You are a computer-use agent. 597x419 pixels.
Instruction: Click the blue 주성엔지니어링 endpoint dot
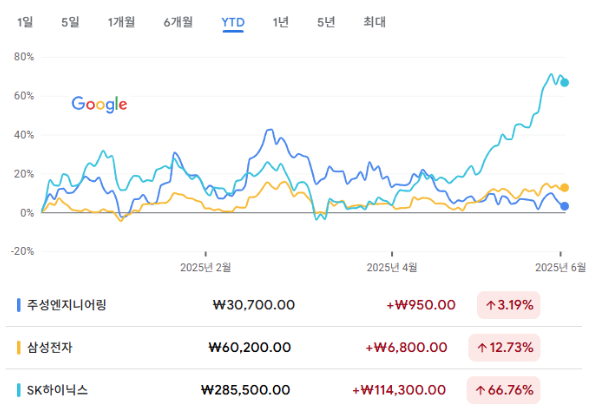(x=565, y=206)
